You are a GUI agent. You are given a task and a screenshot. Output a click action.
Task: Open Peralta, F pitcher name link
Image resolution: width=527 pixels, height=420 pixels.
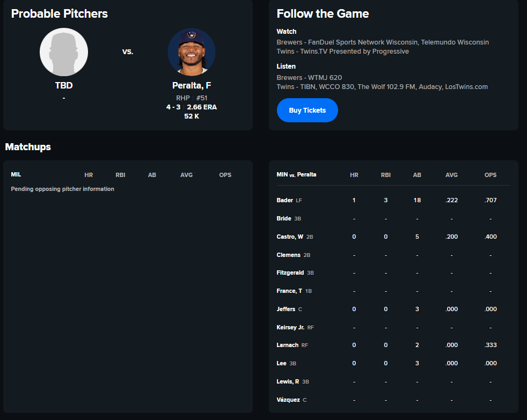pos(192,85)
